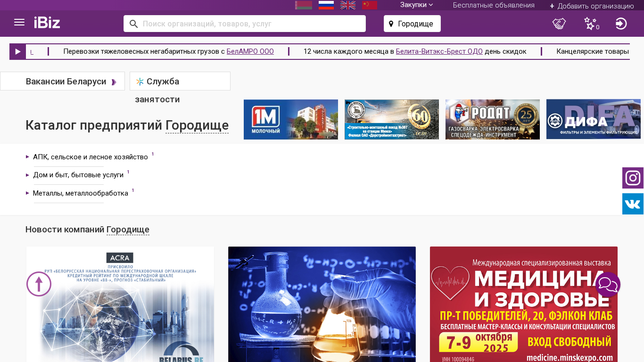Screen dimensions: 644x362
Task: Open the hamburger menu
Action: pyautogui.click(x=19, y=23)
